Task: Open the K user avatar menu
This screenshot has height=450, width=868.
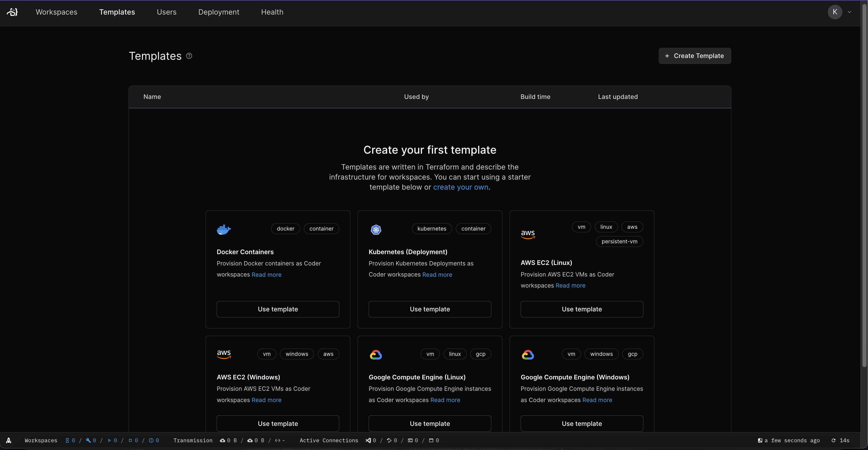Action: (x=835, y=12)
